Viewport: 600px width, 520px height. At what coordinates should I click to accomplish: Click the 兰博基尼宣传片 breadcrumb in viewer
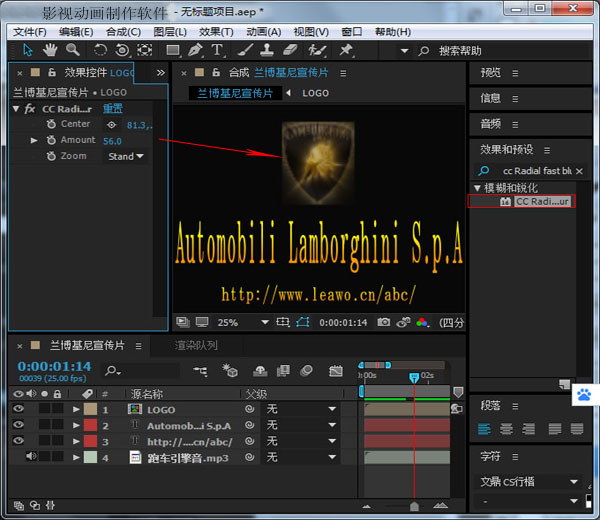click(x=235, y=93)
